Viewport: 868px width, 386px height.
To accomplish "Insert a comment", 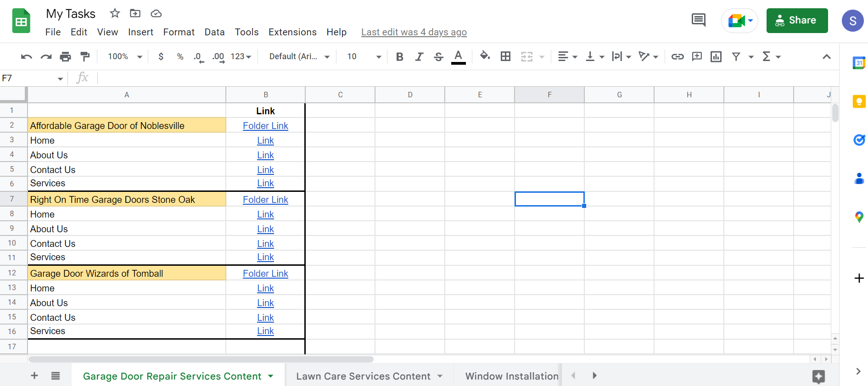I will [x=697, y=56].
